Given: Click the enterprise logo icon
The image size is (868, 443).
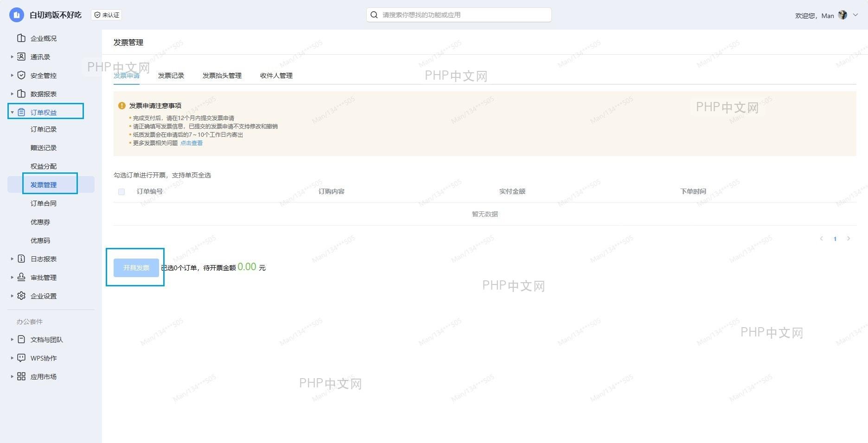Looking at the screenshot, I should [17, 15].
